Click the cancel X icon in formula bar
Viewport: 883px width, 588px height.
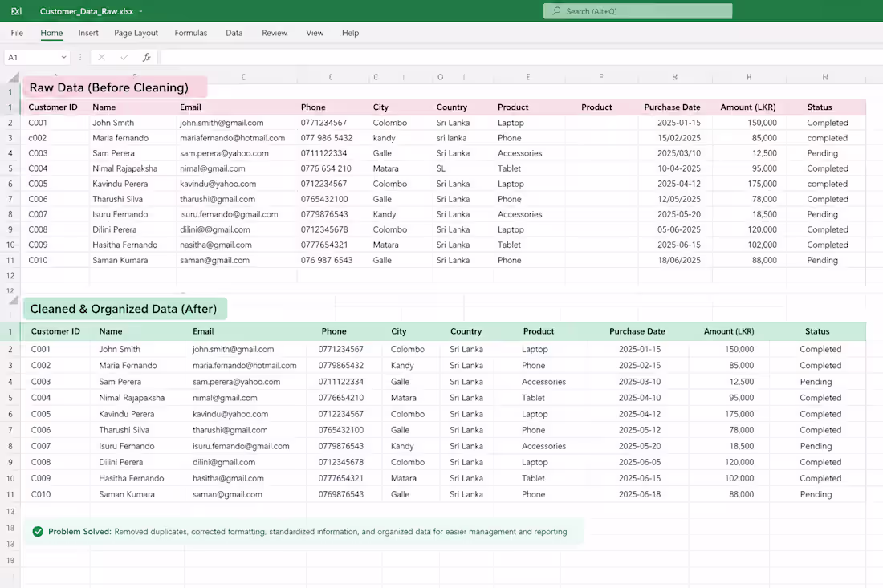click(x=101, y=57)
